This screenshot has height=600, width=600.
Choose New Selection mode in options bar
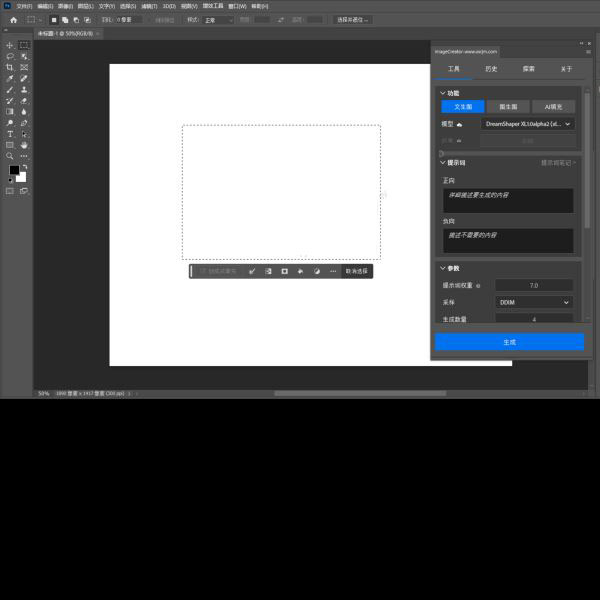point(54,20)
